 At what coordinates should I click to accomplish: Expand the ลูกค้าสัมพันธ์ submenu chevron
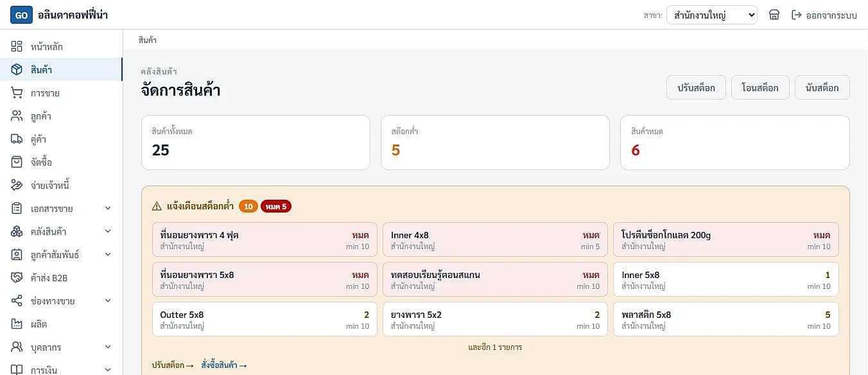click(x=108, y=255)
